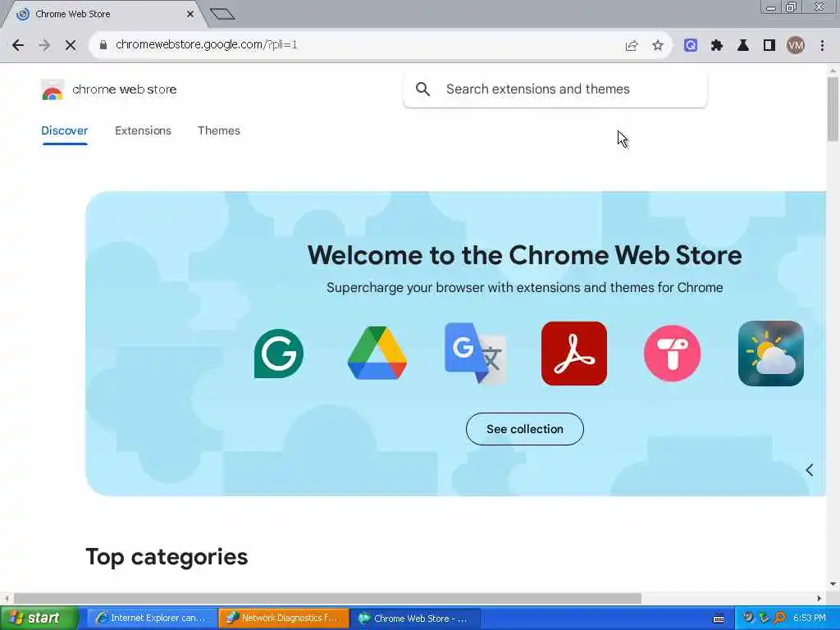Click the scroll down arrow

tap(833, 584)
